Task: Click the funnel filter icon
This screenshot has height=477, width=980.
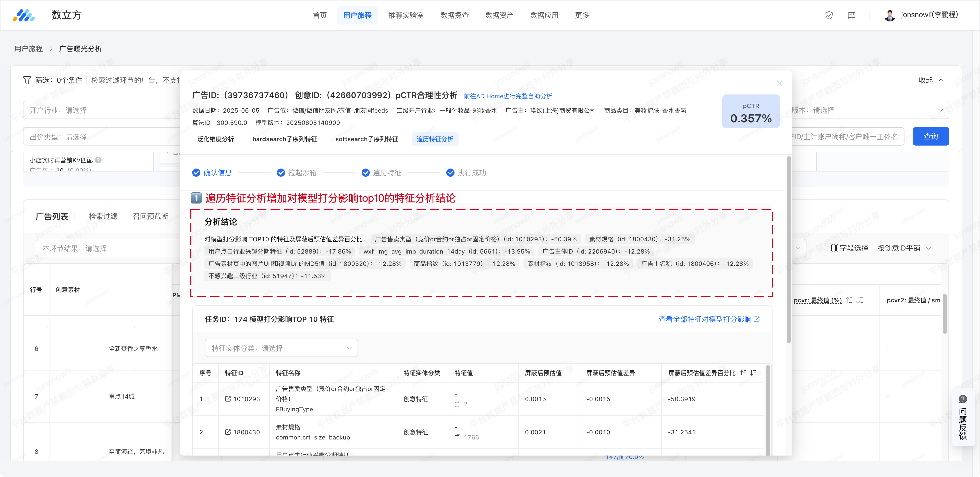Action: (x=27, y=80)
